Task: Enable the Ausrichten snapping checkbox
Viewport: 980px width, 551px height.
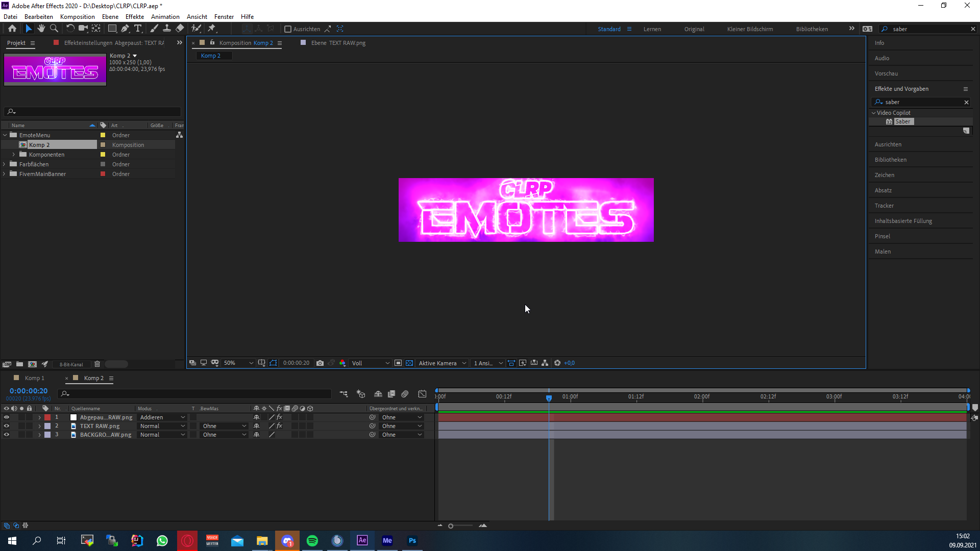Action: pos(288,29)
